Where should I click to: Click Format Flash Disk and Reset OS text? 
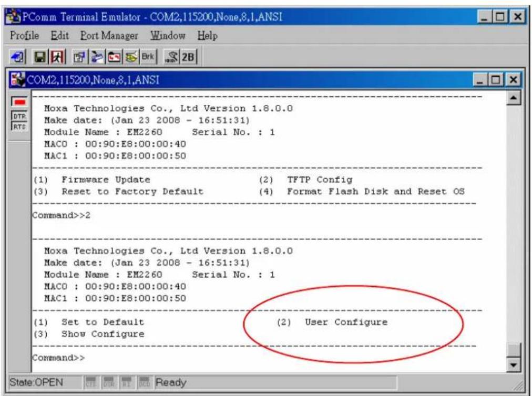(375, 192)
